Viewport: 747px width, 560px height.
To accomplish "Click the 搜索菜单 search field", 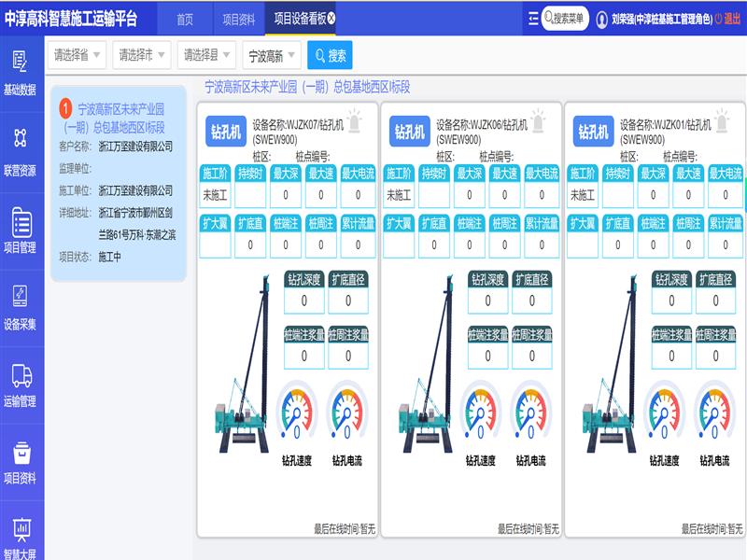I will (x=566, y=18).
